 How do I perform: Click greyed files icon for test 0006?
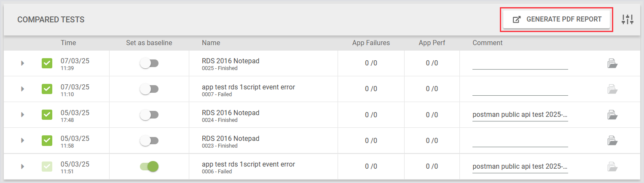[x=612, y=167]
